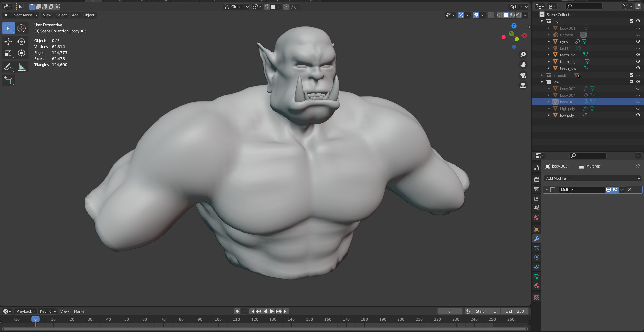This screenshot has height=332, width=644.
Task: Hide teeth_high object in outliner
Action: tap(638, 61)
